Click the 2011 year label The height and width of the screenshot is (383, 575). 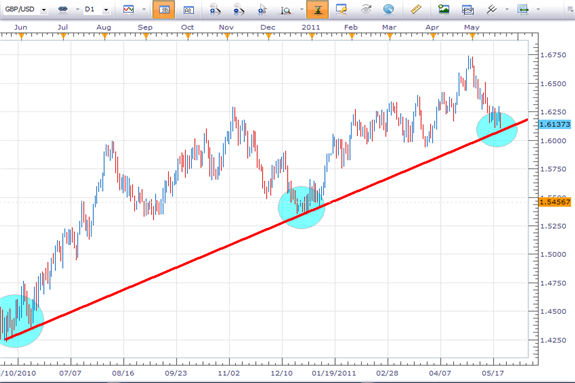click(x=311, y=27)
